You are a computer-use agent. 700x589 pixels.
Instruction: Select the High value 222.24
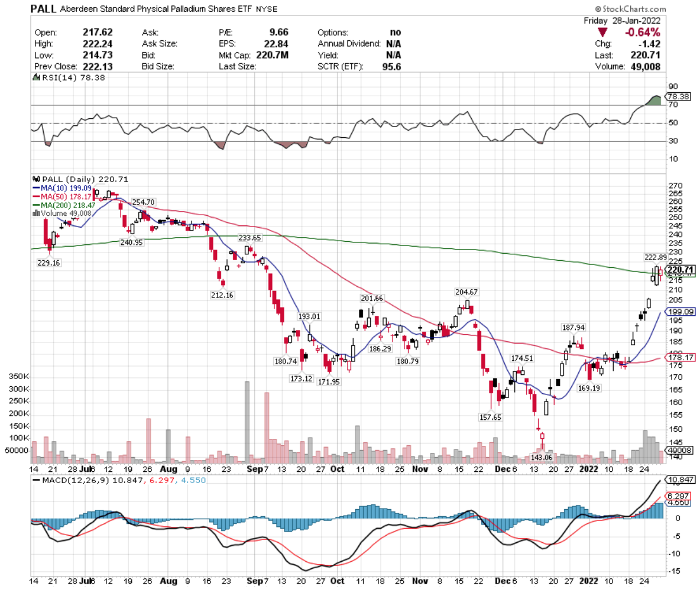[x=98, y=44]
